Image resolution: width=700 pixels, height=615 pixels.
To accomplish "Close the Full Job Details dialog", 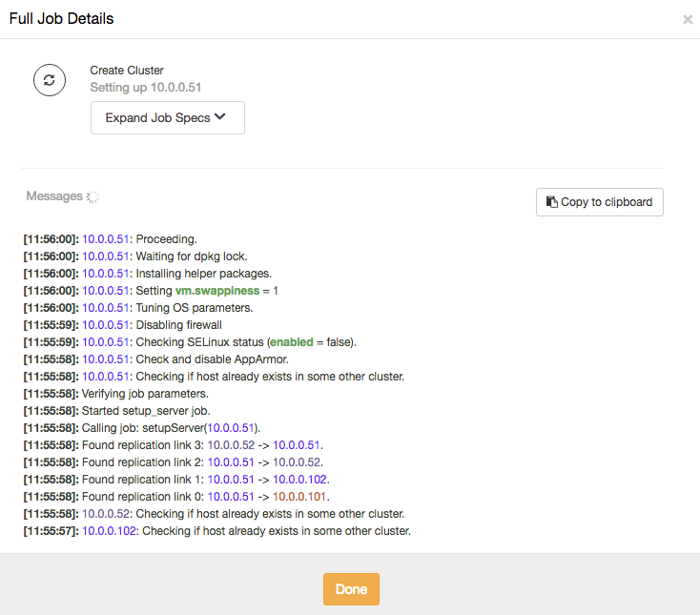I will (x=688, y=19).
